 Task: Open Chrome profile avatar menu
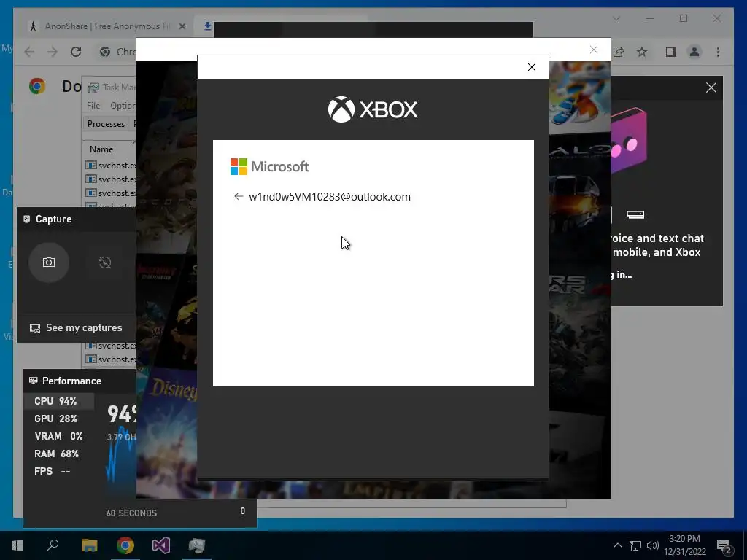pyautogui.click(x=694, y=52)
